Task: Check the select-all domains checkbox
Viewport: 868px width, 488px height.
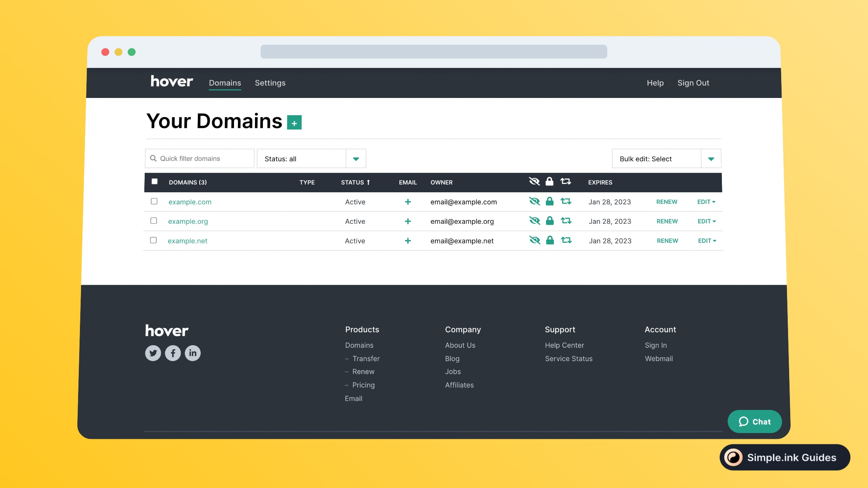Action: click(154, 181)
